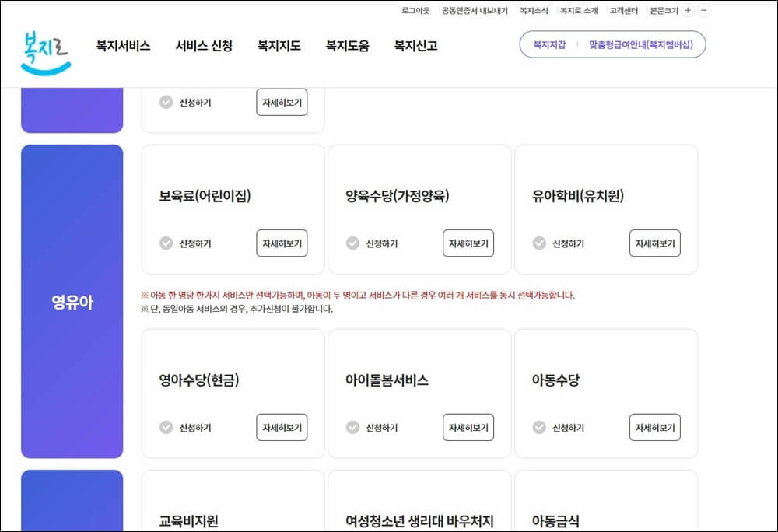Click the check icon on the 유아학비(유치원) card
Viewport: 778px width, 532px height.
point(538,243)
